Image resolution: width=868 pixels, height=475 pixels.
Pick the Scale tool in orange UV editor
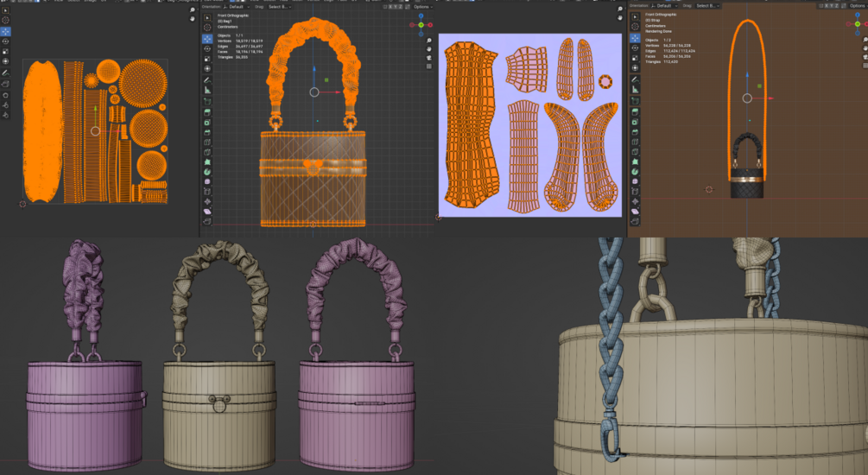coord(5,52)
